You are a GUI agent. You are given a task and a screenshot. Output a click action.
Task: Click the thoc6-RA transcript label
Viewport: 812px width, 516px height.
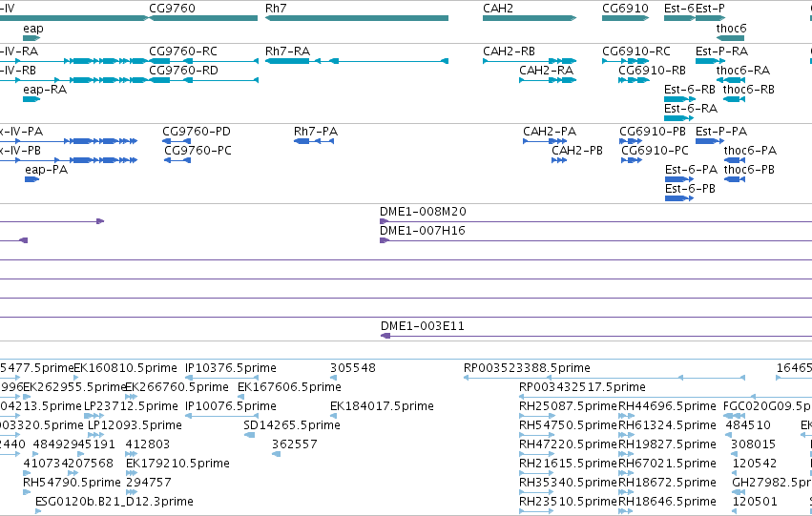click(x=742, y=71)
